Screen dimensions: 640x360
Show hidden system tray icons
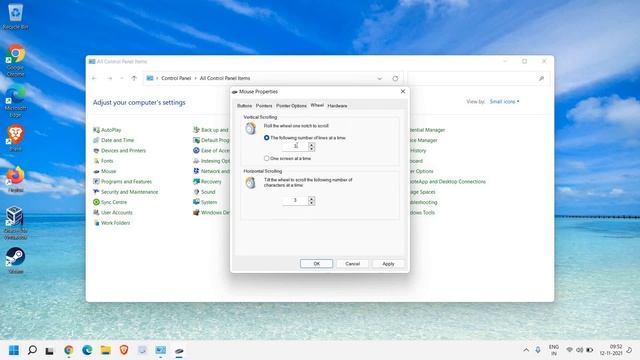pos(526,350)
